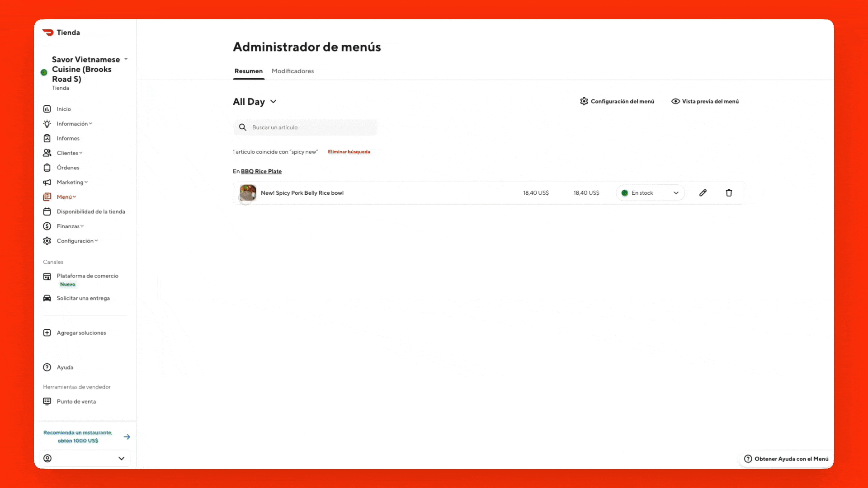Expand the account dropdown at sidebar bottom
This screenshot has width=868, height=488.
(x=121, y=458)
